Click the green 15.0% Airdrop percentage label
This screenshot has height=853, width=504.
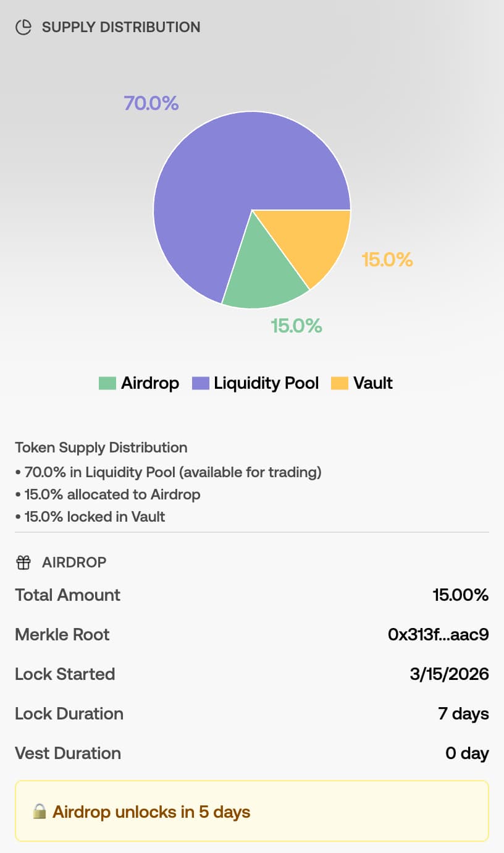coord(296,326)
